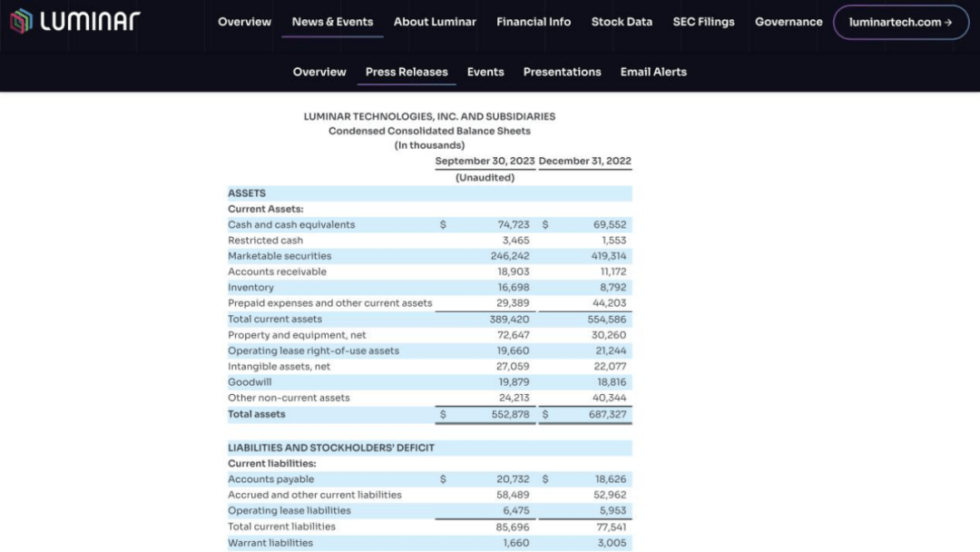Click the value 687,327

pyautogui.click(x=607, y=414)
